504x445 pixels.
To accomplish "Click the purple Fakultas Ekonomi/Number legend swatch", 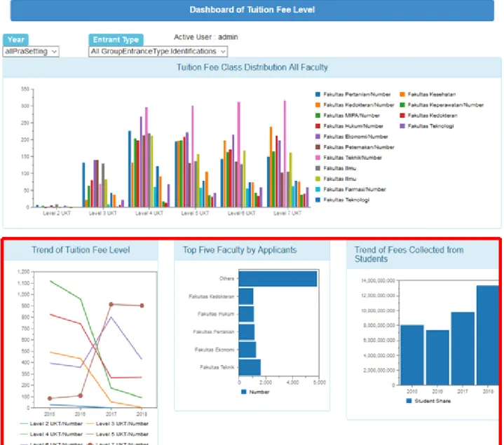I will point(318,137).
